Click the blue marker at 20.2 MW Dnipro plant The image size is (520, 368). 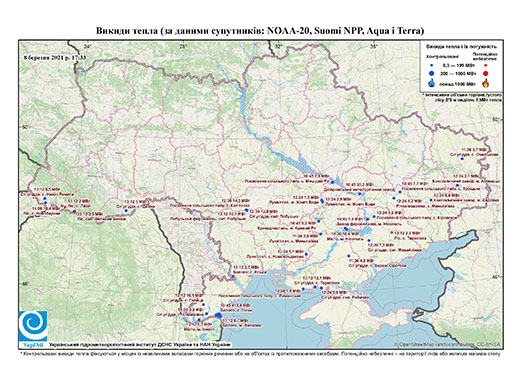pos(360,193)
